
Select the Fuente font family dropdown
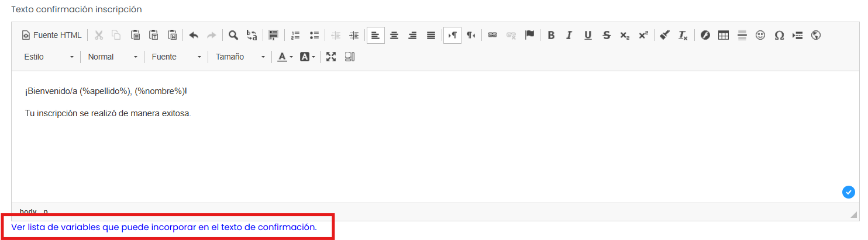click(x=177, y=57)
